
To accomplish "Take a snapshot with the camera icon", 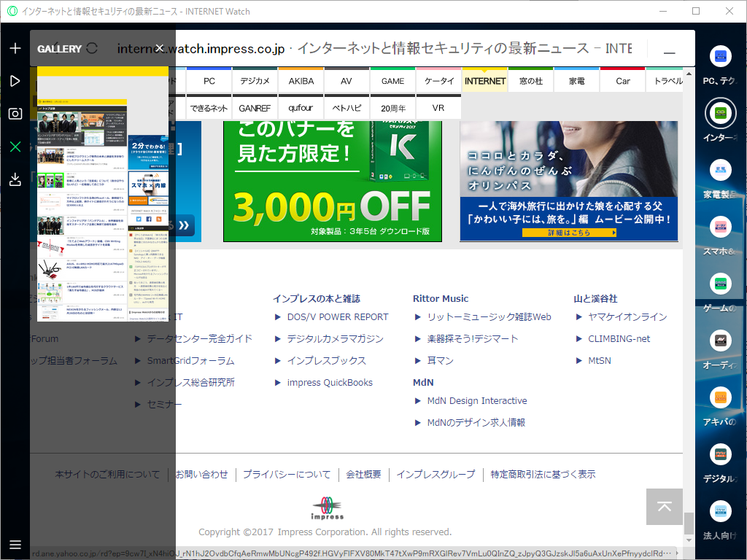I will click(x=15, y=113).
